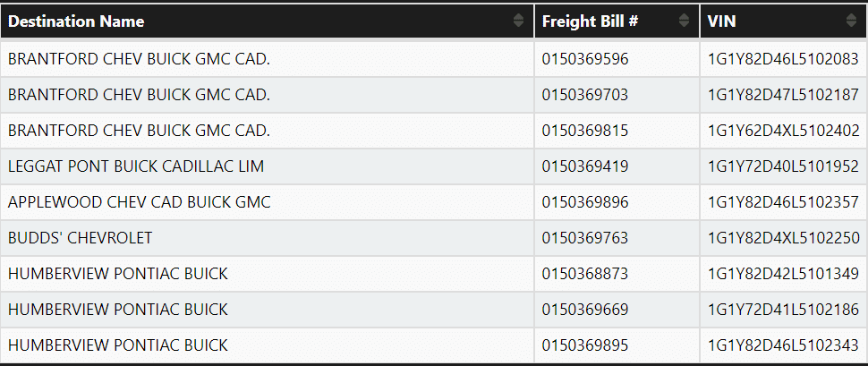Image resolution: width=868 pixels, height=366 pixels.
Task: Click the APPLEWOOD CHEV CAD BUICK GMC row
Action: [139, 202]
